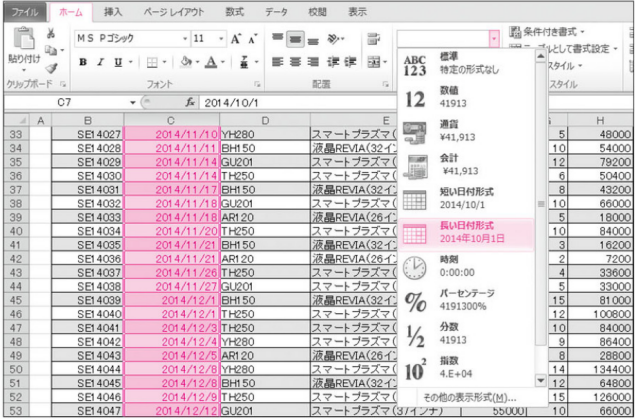
Task: Click the Format Painter brush icon
Action: click(x=51, y=68)
